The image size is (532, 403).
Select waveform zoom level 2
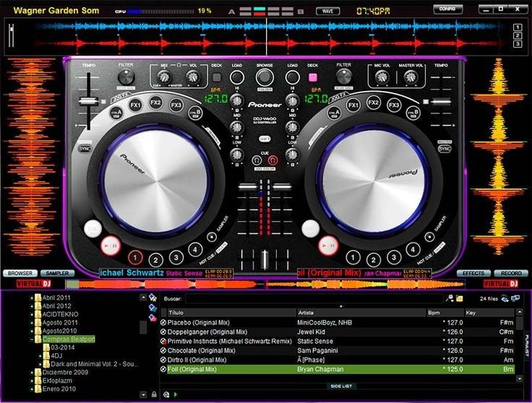pos(518,35)
